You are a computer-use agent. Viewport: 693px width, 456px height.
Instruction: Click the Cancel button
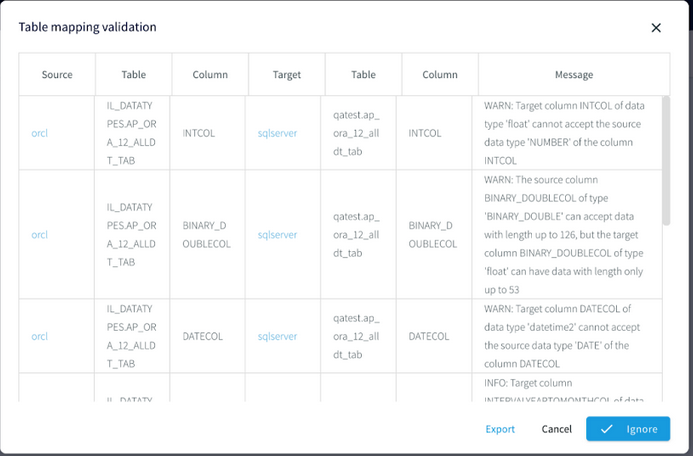click(556, 429)
